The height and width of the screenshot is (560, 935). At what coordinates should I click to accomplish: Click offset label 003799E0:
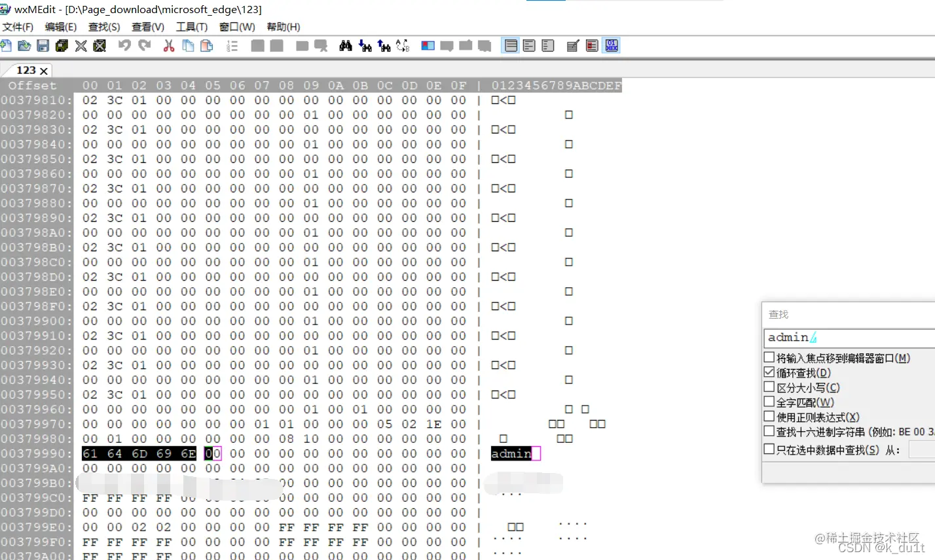pyautogui.click(x=37, y=527)
